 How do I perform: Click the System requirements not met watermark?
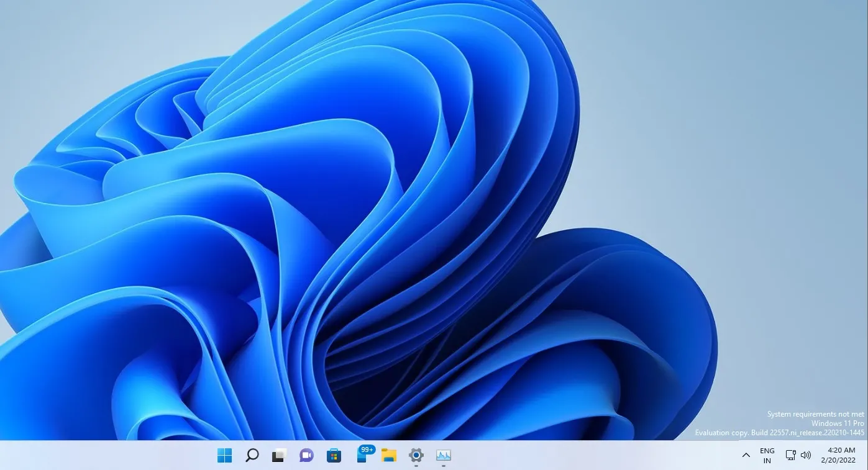pyautogui.click(x=815, y=414)
